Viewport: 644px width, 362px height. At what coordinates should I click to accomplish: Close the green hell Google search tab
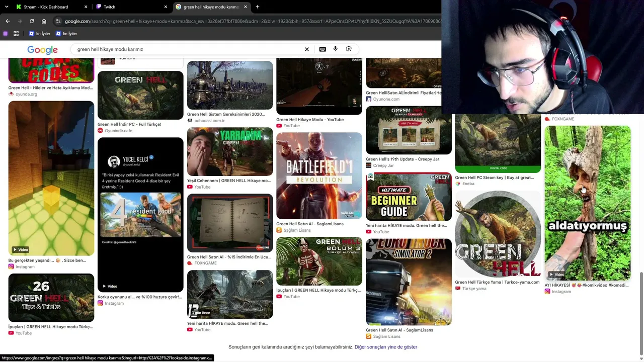(246, 7)
